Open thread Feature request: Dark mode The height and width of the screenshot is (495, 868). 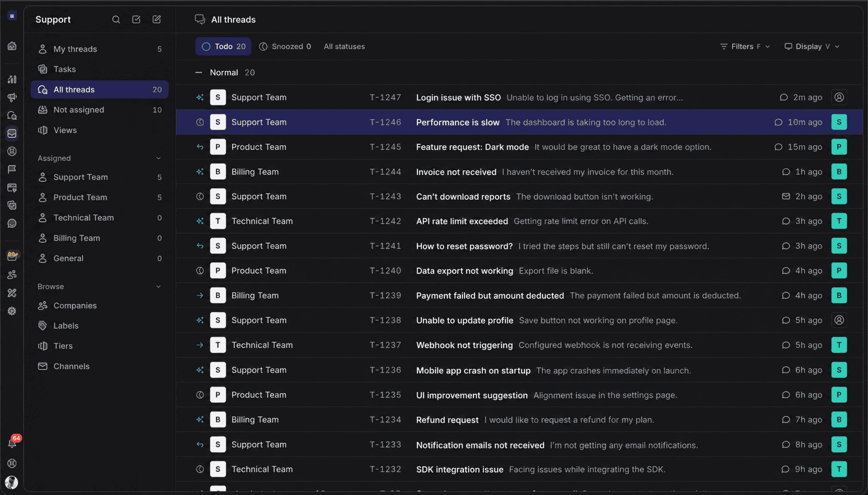pyautogui.click(x=519, y=147)
